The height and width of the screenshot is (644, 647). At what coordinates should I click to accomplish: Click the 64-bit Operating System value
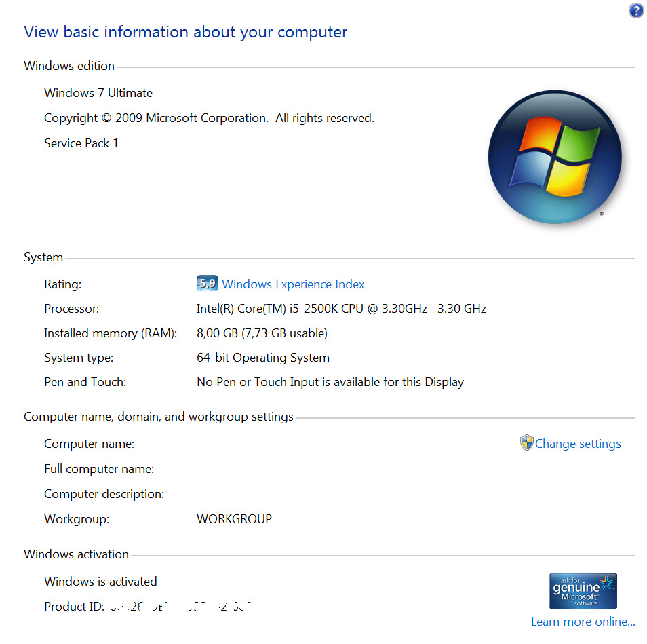click(x=263, y=358)
